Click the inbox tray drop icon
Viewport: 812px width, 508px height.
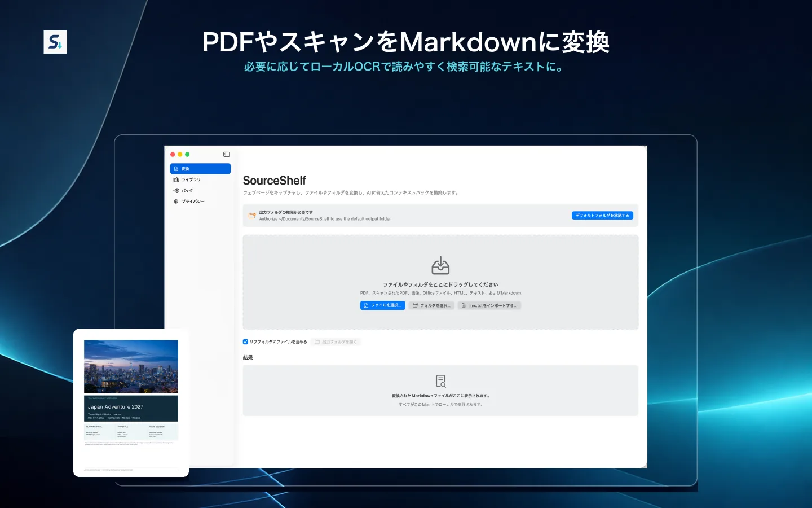click(440, 265)
